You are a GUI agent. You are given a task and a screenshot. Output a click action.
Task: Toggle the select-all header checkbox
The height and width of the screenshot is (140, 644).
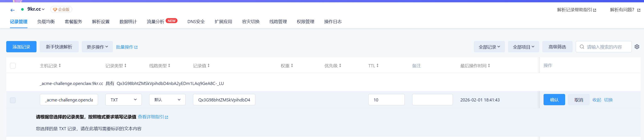(x=13, y=66)
